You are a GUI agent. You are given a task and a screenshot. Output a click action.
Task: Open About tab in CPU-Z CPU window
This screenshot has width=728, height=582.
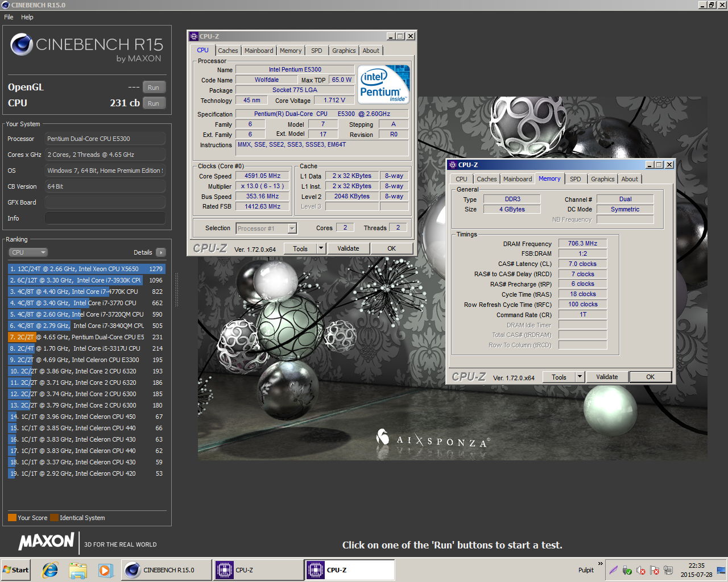click(x=371, y=51)
